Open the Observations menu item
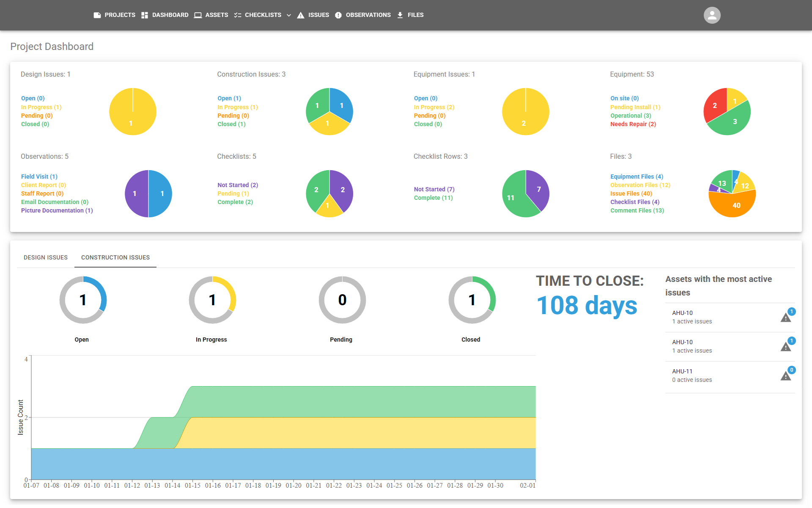812x508 pixels. point(368,15)
